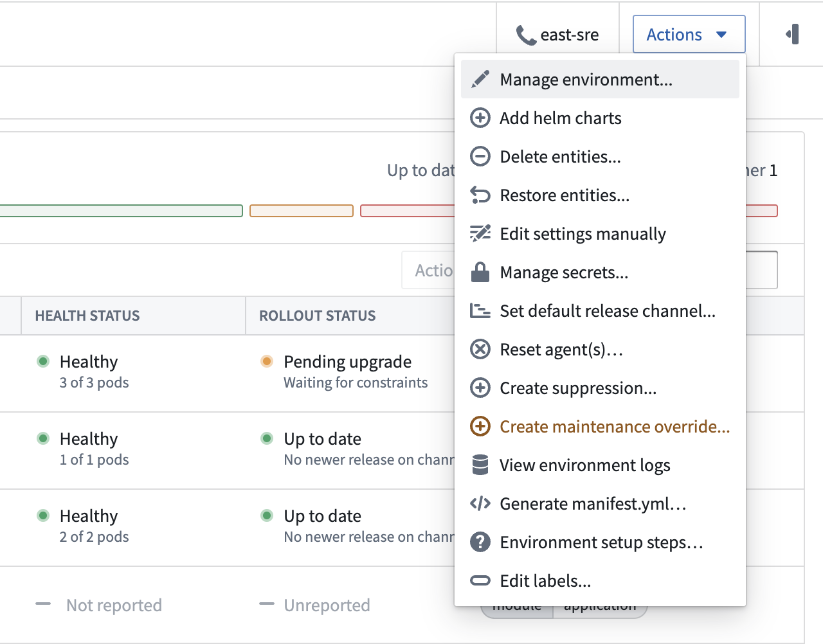The width and height of the screenshot is (823, 644).
Task: Click the minus-circle icon for Delete entities
Action: coord(480,156)
